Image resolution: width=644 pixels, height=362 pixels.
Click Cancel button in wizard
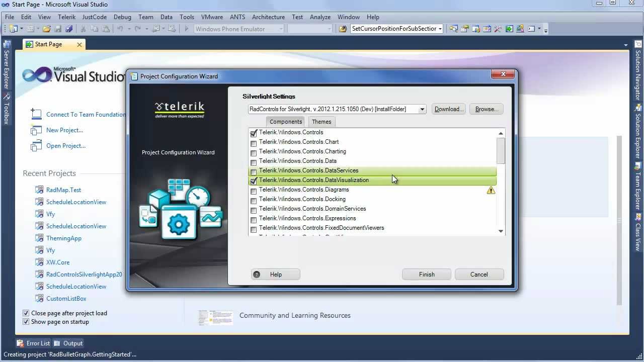[479, 275]
